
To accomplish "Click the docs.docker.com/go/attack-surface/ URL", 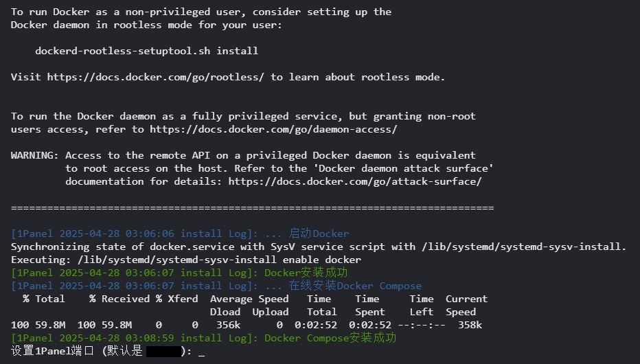I will (355, 181).
